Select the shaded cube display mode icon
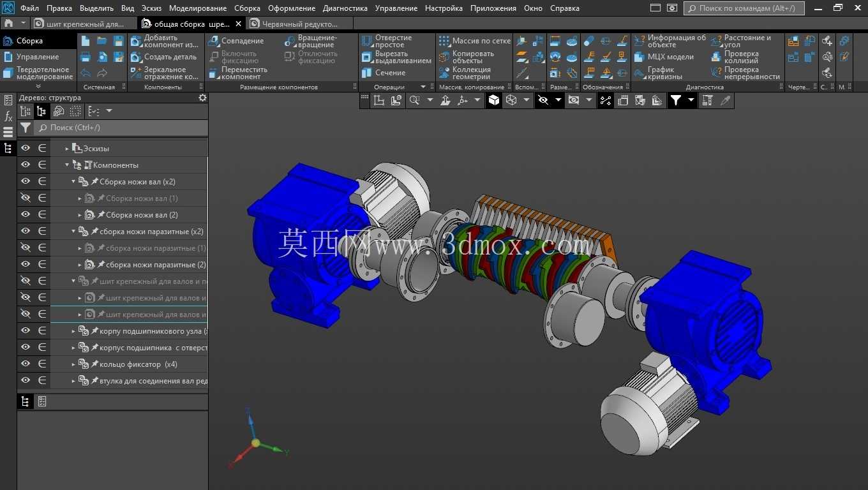Image resolution: width=868 pixels, height=490 pixels. (494, 100)
